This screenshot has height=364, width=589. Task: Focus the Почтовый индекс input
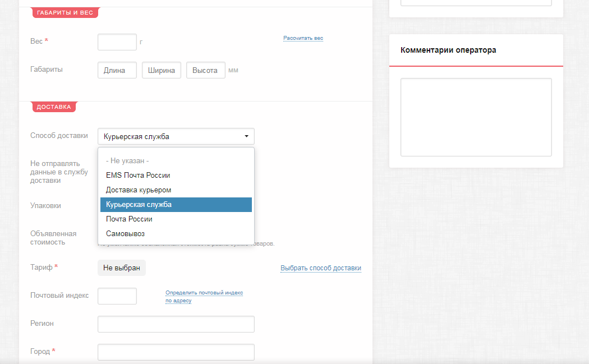(117, 296)
